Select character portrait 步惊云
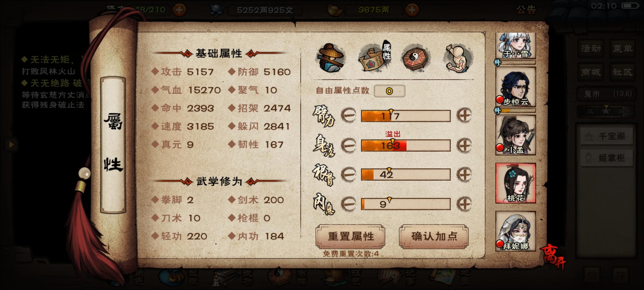This screenshot has height=290, width=644. point(515,87)
